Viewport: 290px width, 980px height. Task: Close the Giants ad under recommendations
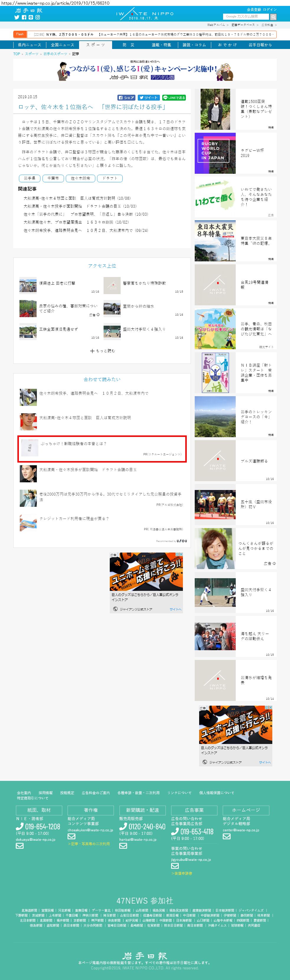[181, 555]
